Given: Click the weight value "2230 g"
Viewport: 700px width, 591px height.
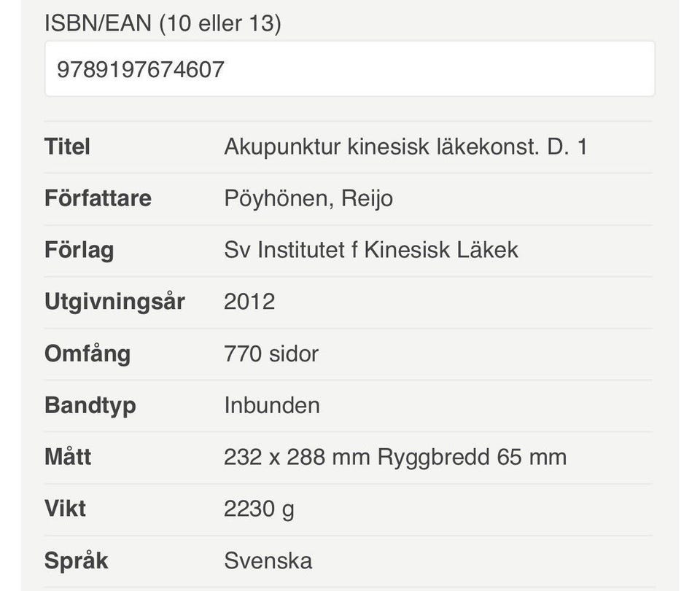Looking at the screenshot, I should pyautogui.click(x=259, y=509).
